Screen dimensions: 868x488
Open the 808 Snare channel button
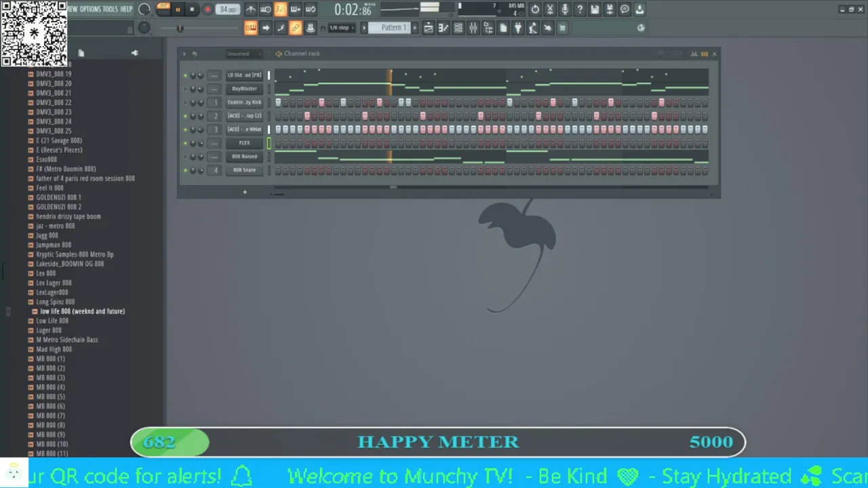pos(244,170)
